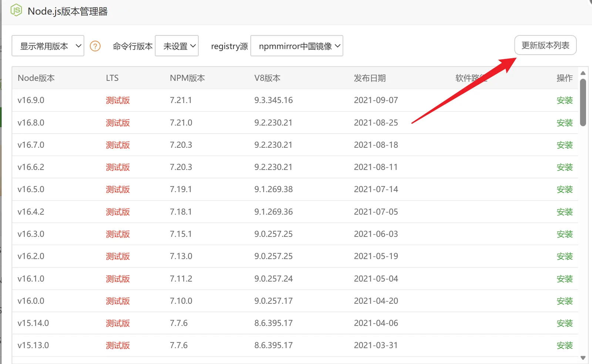Select the v16.6.2 version cell
The height and width of the screenshot is (364, 592).
pos(31,167)
